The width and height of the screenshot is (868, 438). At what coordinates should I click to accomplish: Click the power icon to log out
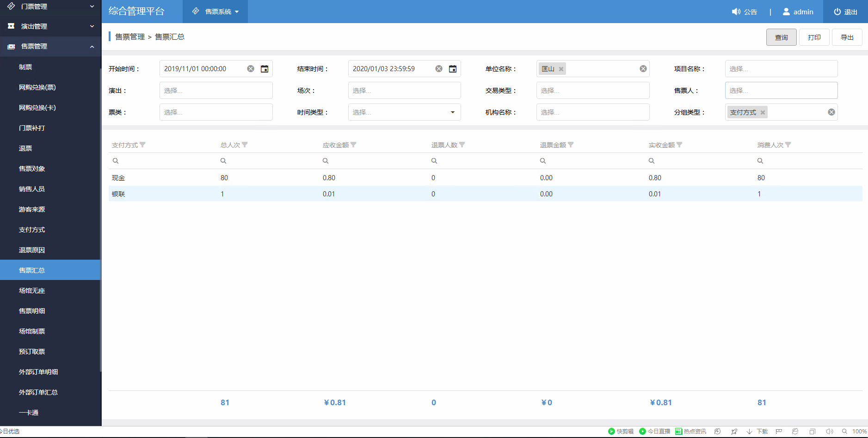837,12
